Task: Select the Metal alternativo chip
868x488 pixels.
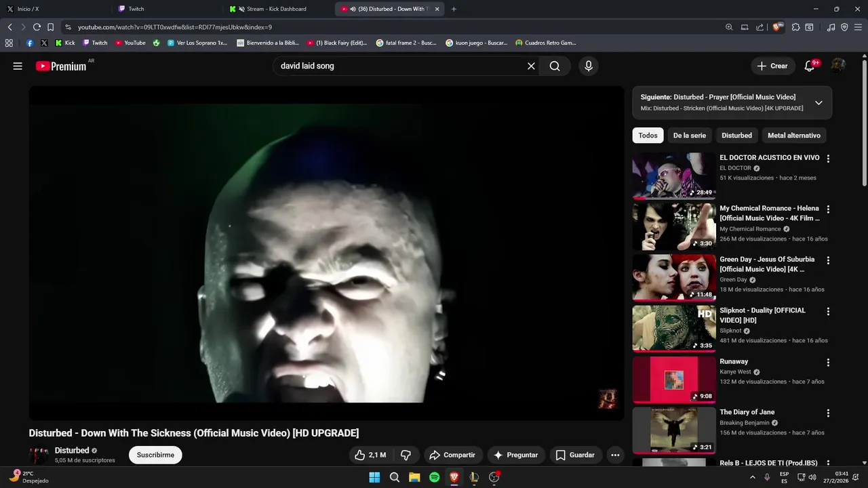Action: [x=794, y=136]
